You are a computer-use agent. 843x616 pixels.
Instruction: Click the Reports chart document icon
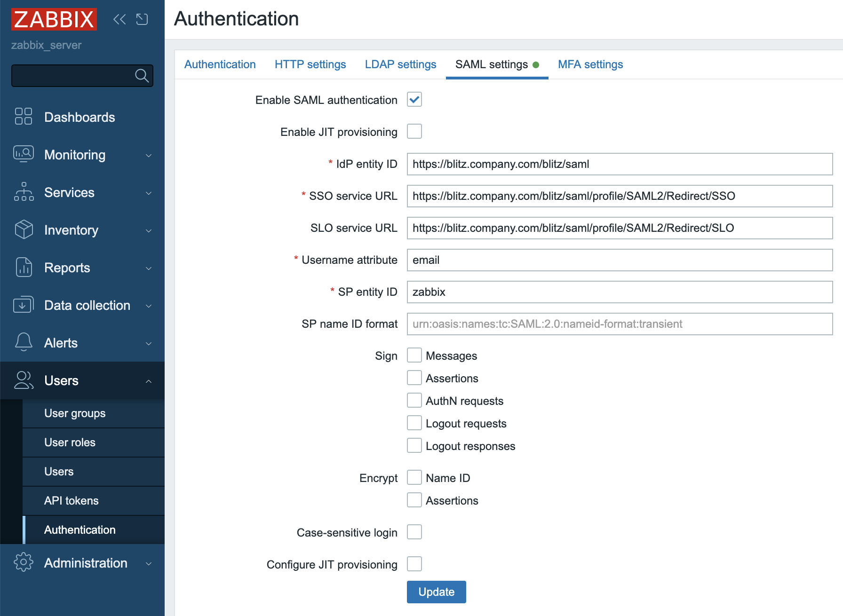pyautogui.click(x=24, y=267)
